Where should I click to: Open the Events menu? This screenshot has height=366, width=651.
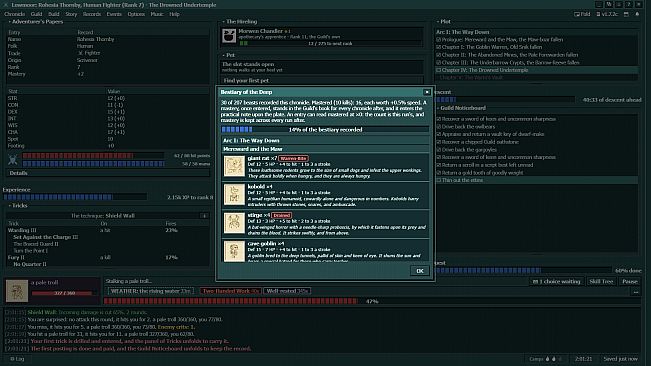click(x=114, y=14)
